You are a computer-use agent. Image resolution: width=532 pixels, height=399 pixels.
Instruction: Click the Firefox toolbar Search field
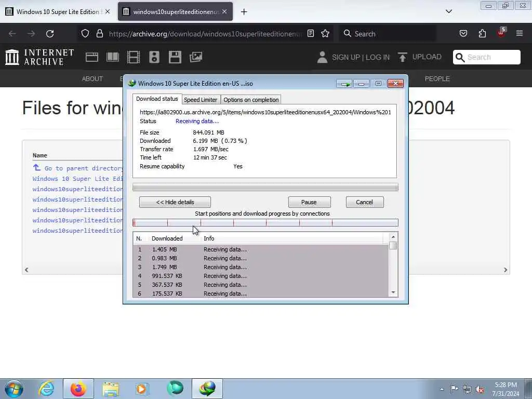point(388,34)
